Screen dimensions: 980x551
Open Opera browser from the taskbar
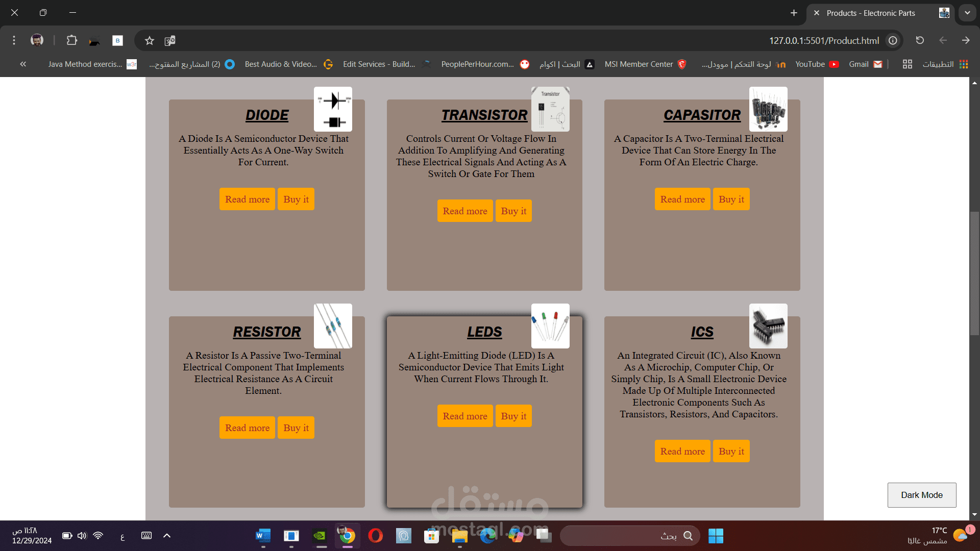coord(375,536)
